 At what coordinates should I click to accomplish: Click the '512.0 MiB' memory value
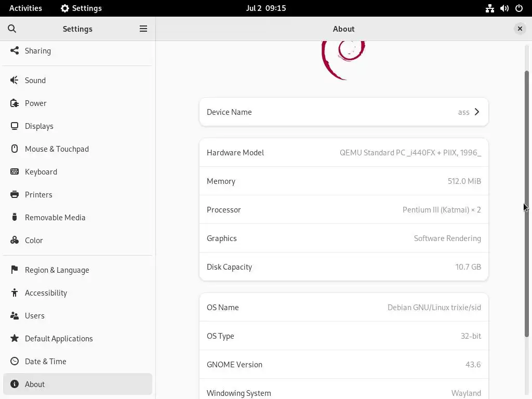click(464, 181)
